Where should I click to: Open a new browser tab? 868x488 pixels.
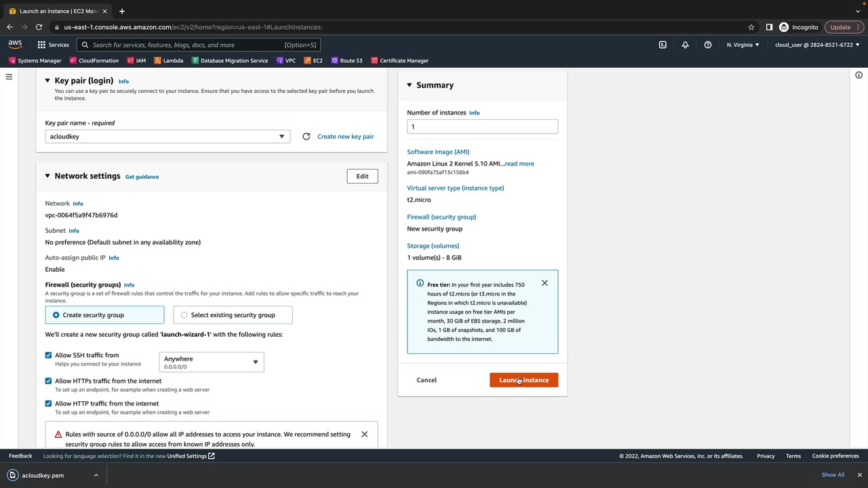(x=122, y=11)
